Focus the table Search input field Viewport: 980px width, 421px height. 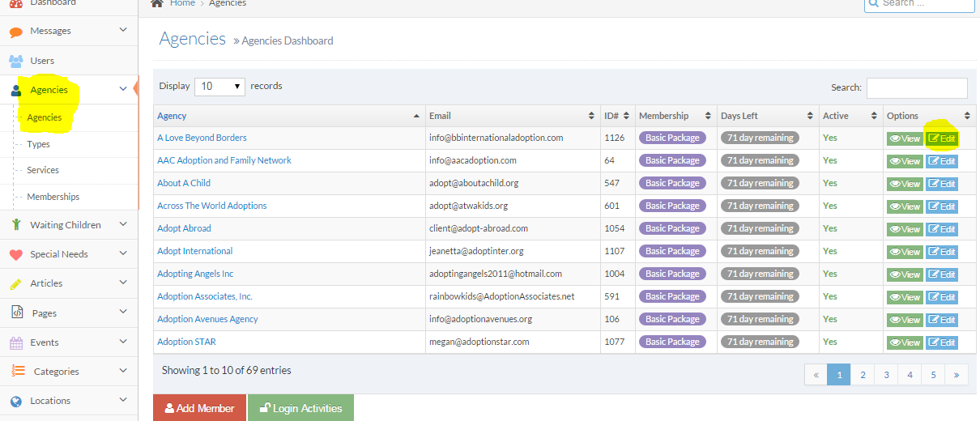pos(917,87)
